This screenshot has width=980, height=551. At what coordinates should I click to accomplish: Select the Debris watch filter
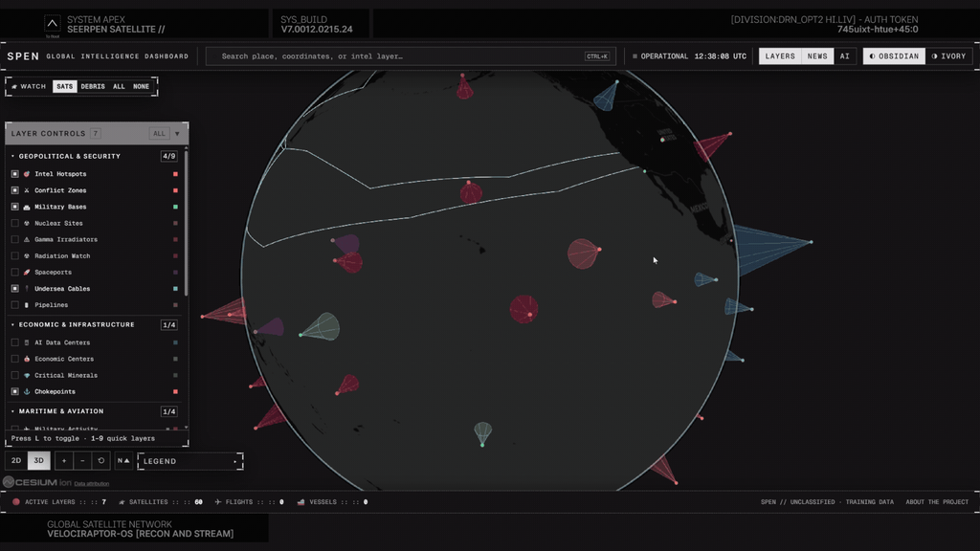(x=93, y=86)
